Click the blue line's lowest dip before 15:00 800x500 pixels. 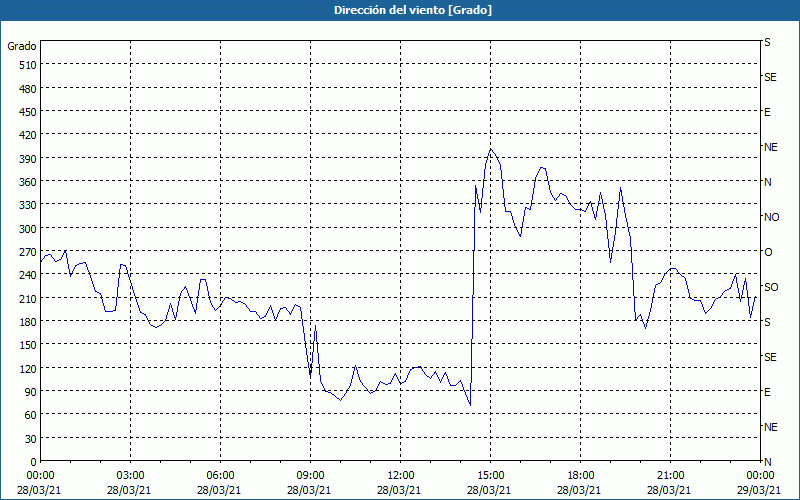[470, 406]
